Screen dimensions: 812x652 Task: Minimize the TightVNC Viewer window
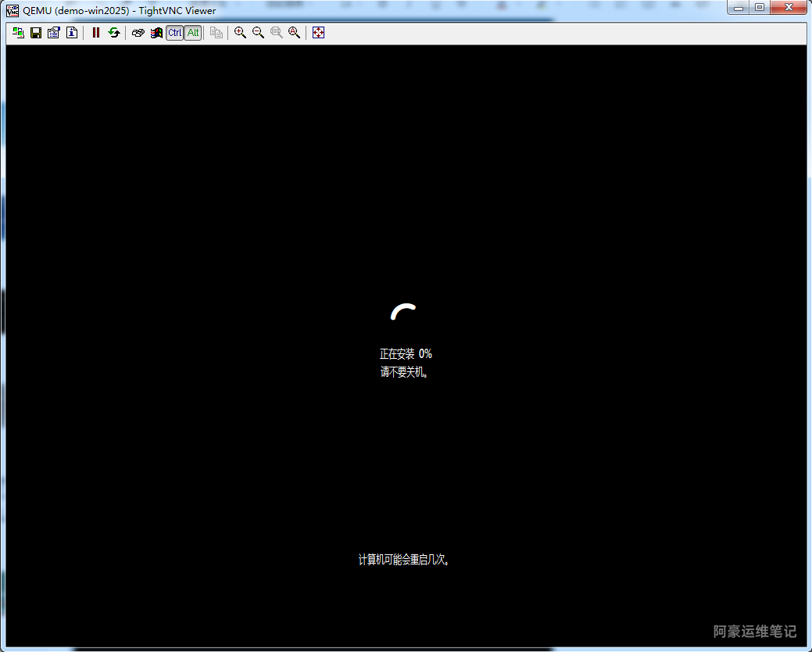click(x=739, y=8)
